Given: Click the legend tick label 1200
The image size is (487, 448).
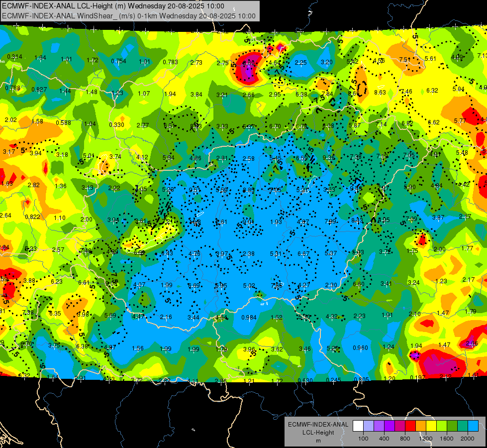Looking at the screenshot, I should coord(426,439).
